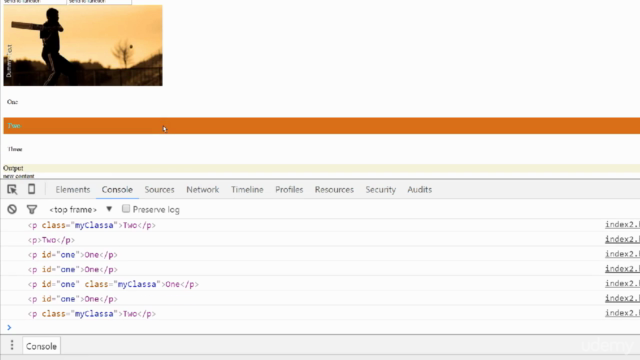640x360 pixels.
Task: Select first logged <p class="myClassa">Two</p> entry
Action: click(x=92, y=225)
